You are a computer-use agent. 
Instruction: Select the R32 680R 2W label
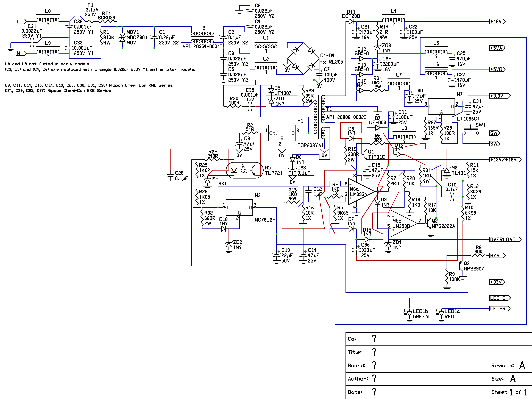point(210,218)
